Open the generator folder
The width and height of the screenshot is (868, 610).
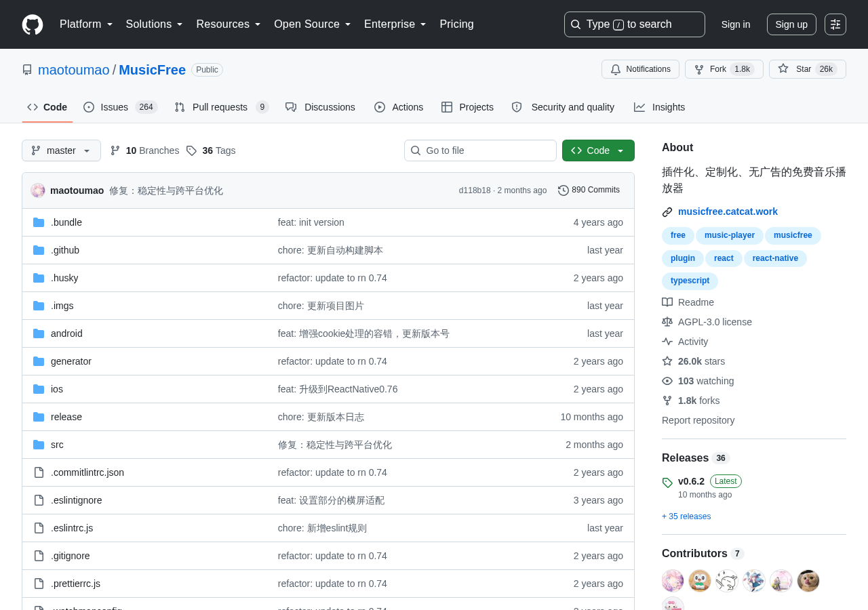[71, 361]
